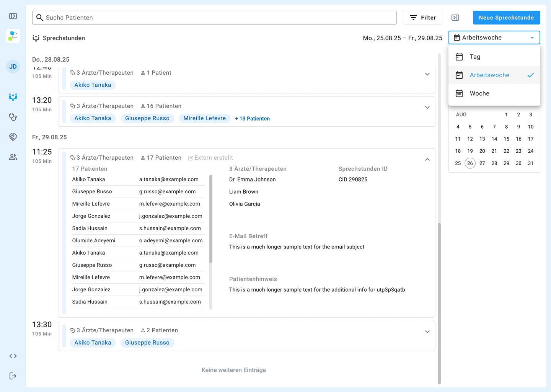The height and width of the screenshot is (392, 551).
Task: Show the +13 Patienten link
Action: [252, 119]
